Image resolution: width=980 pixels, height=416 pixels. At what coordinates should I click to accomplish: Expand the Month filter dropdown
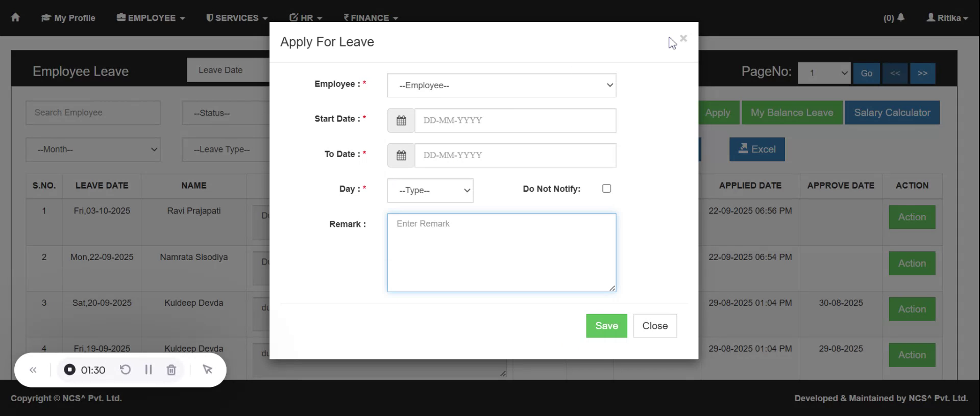93,149
